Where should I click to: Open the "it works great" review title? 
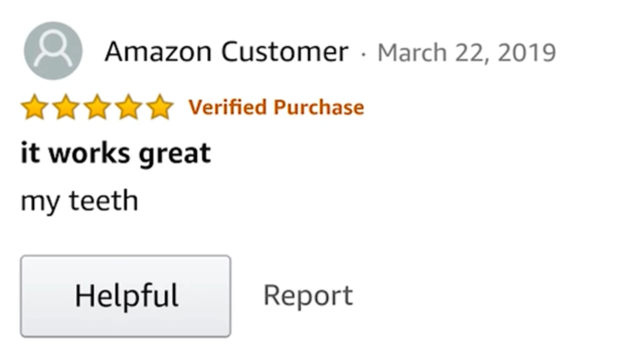(116, 153)
